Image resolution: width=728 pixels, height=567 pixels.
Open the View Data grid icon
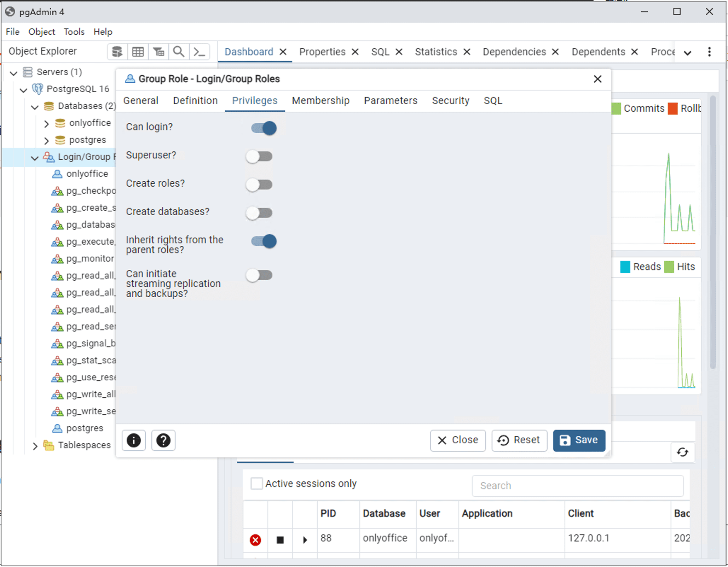[138, 52]
